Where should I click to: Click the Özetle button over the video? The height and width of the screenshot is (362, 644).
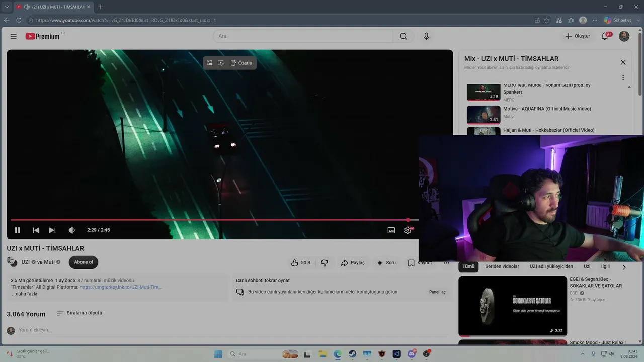[x=242, y=63]
